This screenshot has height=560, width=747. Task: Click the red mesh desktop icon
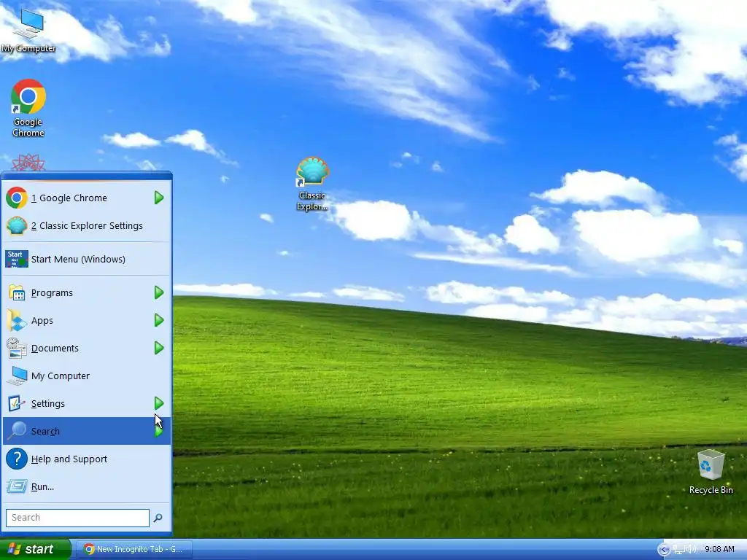(x=28, y=163)
